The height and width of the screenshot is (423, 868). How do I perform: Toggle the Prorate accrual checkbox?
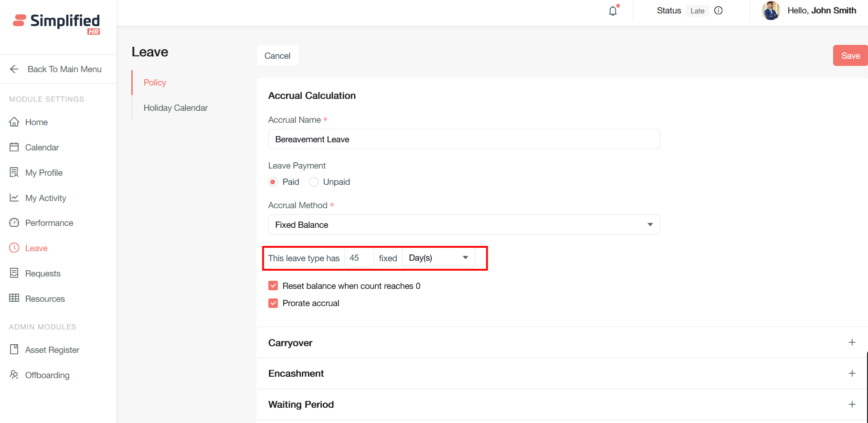pyautogui.click(x=273, y=303)
